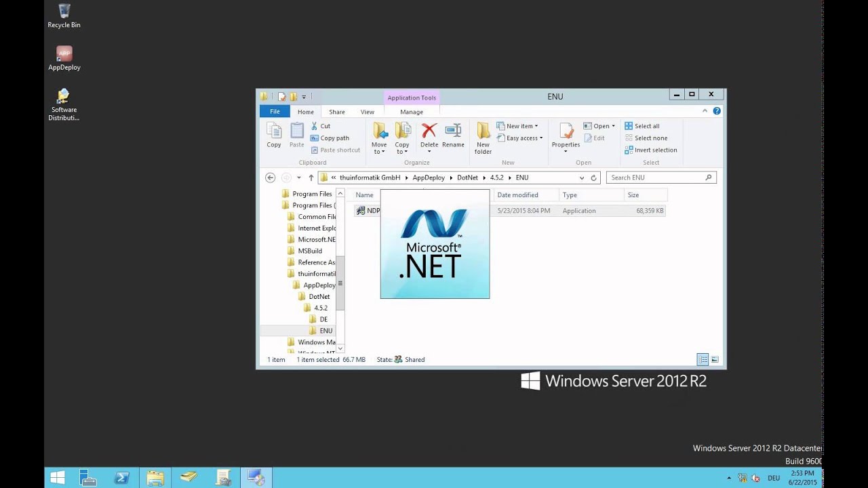Switch to the View ribbon tab
Image resolution: width=868 pixels, height=488 pixels.
368,112
